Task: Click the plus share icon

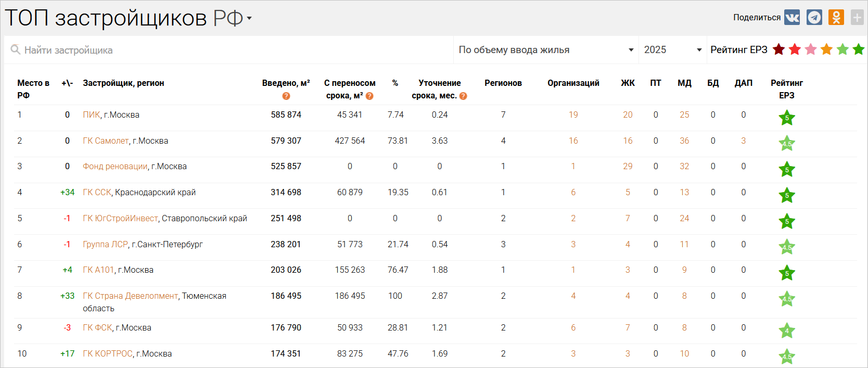Action: (857, 18)
